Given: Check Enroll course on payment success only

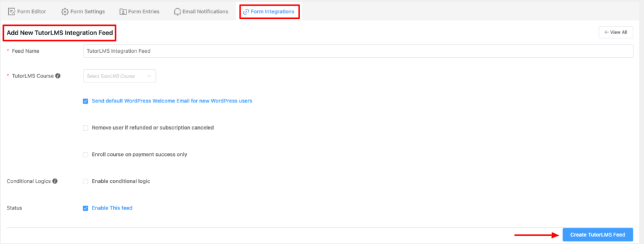Looking at the screenshot, I should click(86, 155).
